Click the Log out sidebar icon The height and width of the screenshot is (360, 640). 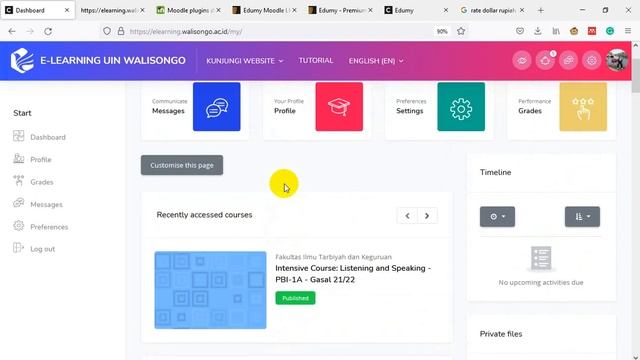[x=18, y=248]
